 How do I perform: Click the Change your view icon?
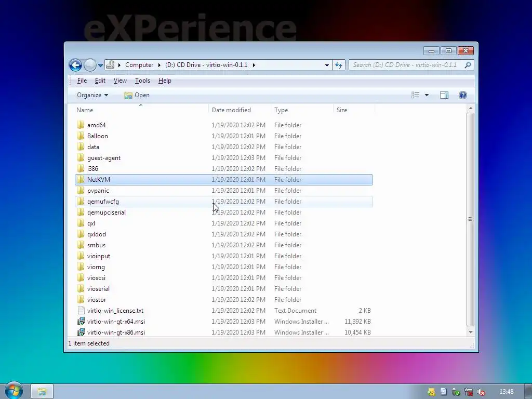(x=415, y=95)
